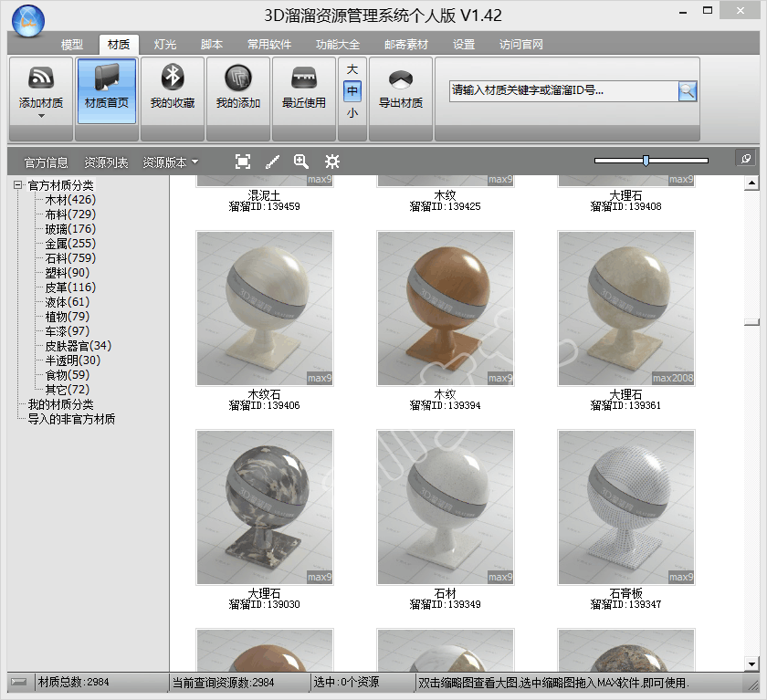The width and height of the screenshot is (767, 700).
Task: Click the 资源列表 button
Action: click(x=106, y=162)
